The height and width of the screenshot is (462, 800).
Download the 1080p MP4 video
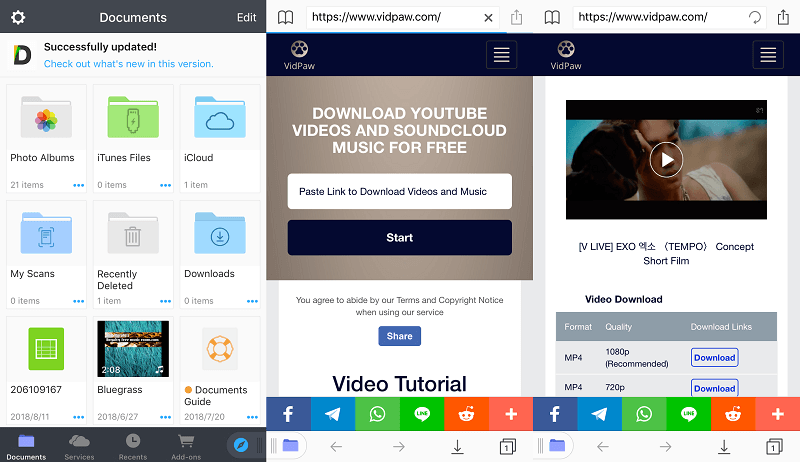coord(714,357)
